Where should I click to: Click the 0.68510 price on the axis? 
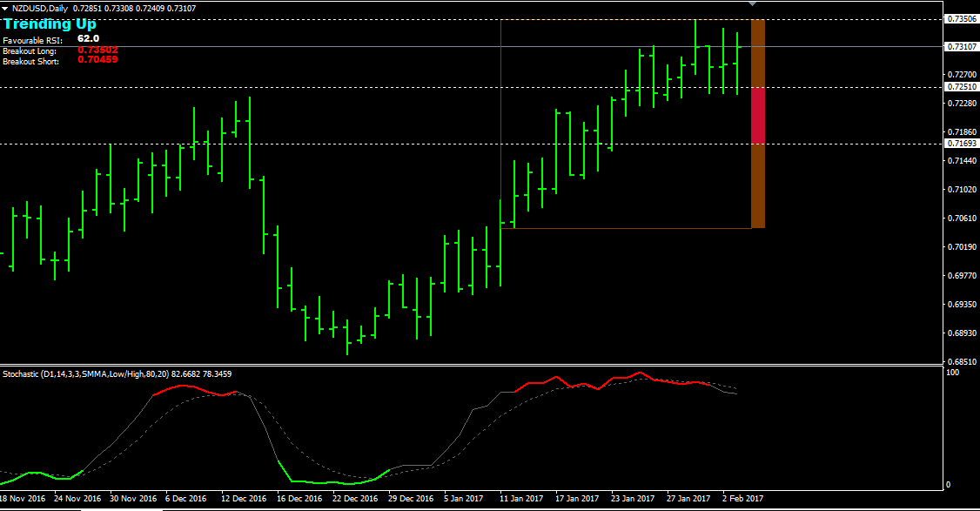962,361
